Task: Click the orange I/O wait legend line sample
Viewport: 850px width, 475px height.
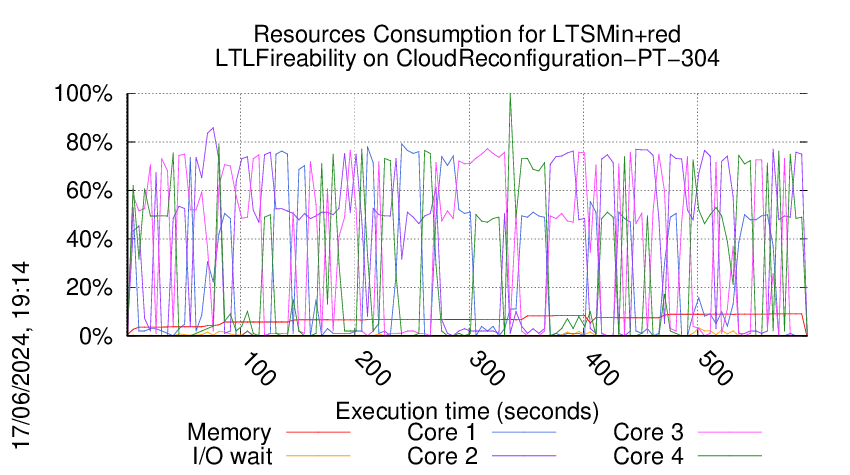Action: coord(318,456)
